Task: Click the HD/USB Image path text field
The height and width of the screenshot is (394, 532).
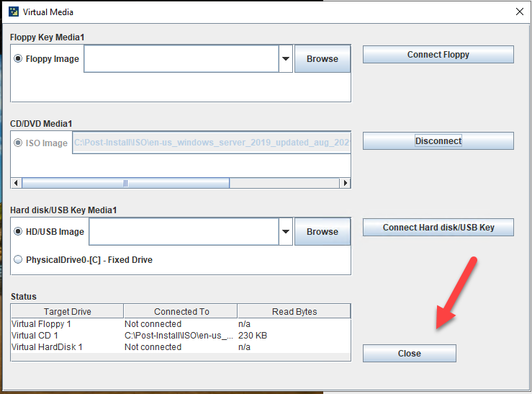Action: 184,232
